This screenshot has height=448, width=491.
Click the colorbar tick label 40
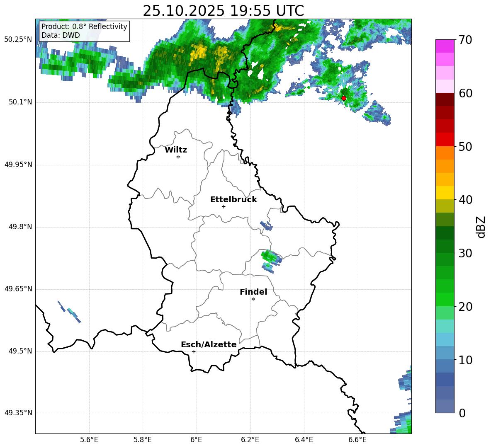[x=466, y=200]
